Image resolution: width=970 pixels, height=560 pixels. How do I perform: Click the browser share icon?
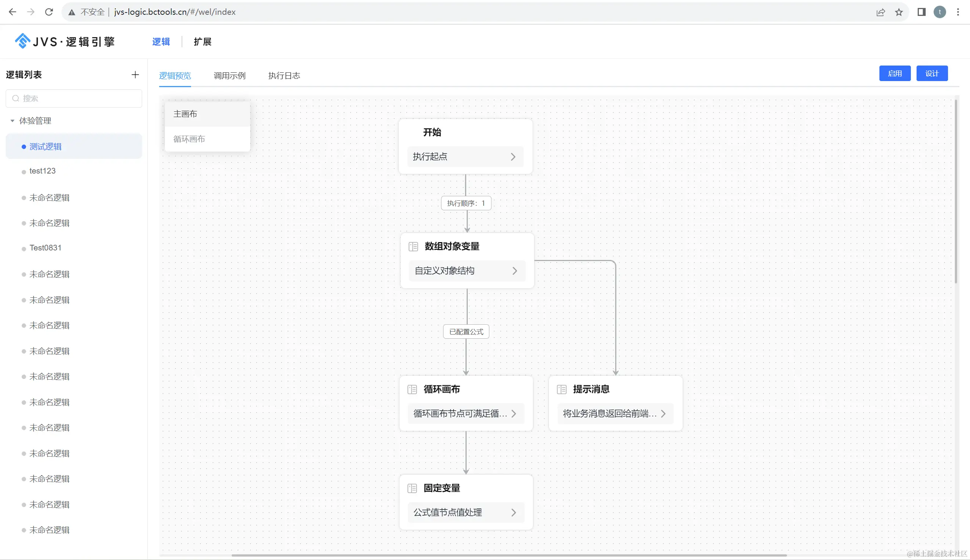pos(880,12)
